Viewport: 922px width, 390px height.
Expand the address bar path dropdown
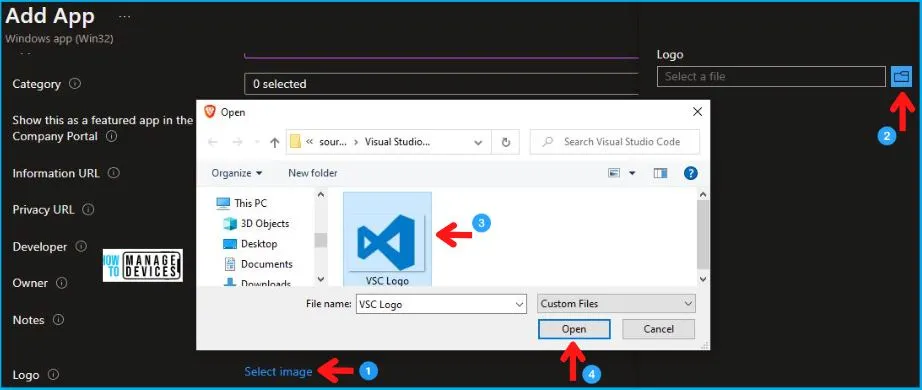coord(479,142)
